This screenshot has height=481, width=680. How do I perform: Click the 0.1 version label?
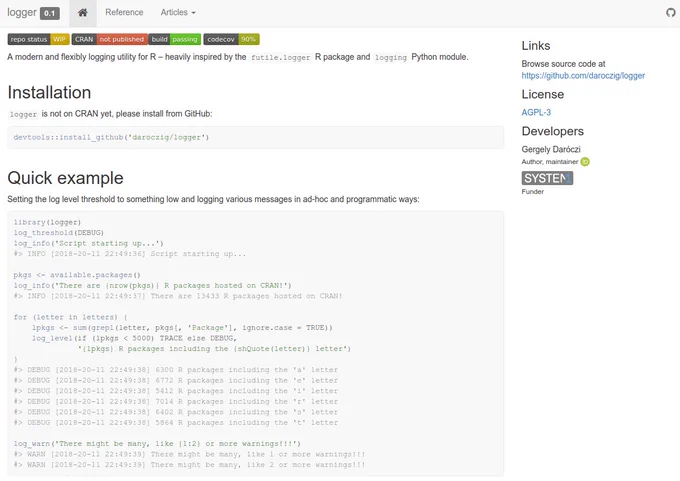50,13
